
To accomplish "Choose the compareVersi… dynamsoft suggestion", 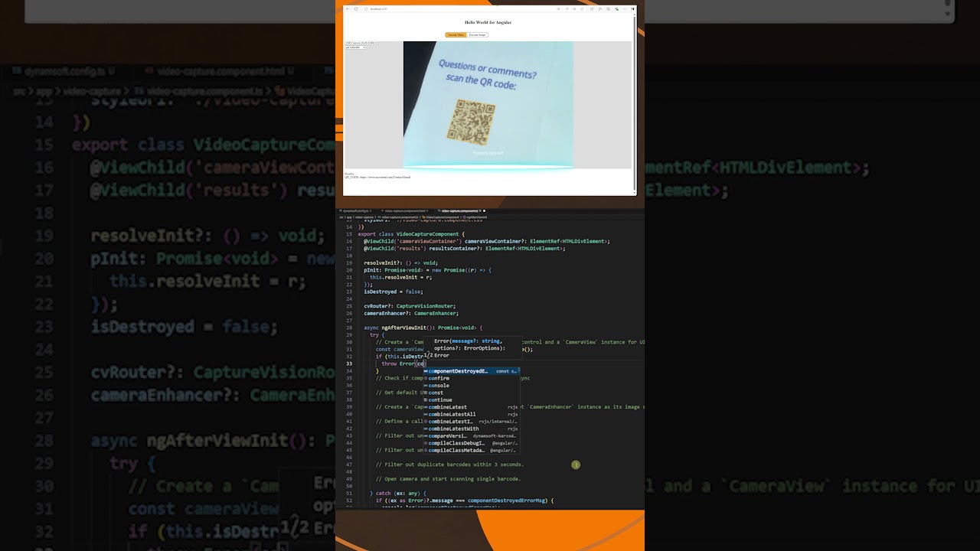I will (472, 436).
